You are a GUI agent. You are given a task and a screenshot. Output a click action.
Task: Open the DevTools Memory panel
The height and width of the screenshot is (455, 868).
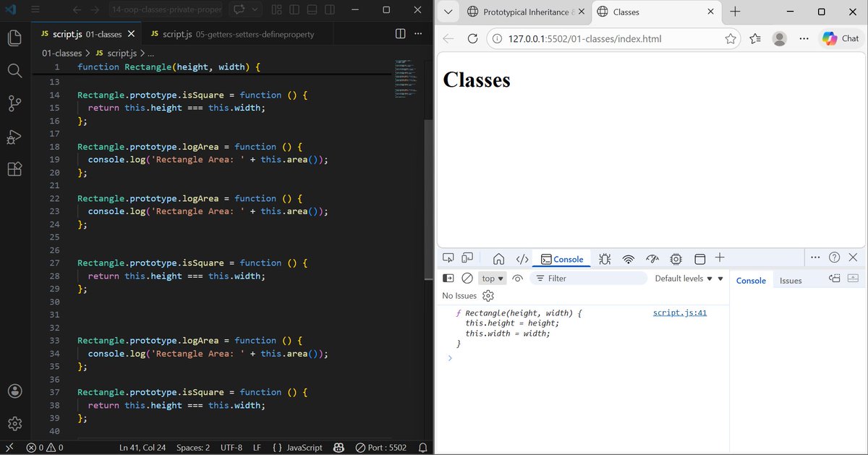[x=676, y=259]
